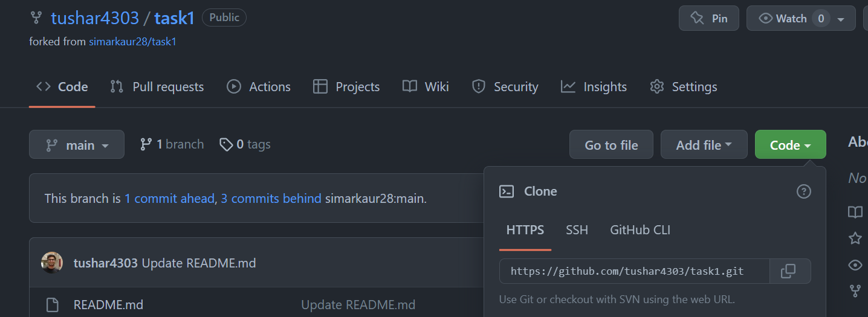Toggle the green Code dropdown button
The height and width of the screenshot is (317, 868).
pyautogui.click(x=790, y=144)
